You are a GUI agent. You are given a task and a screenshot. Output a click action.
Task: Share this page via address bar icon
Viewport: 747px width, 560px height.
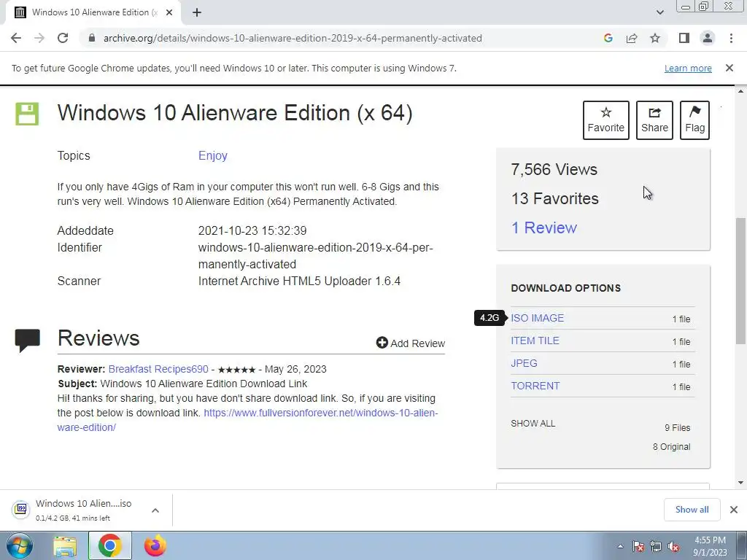(x=632, y=38)
